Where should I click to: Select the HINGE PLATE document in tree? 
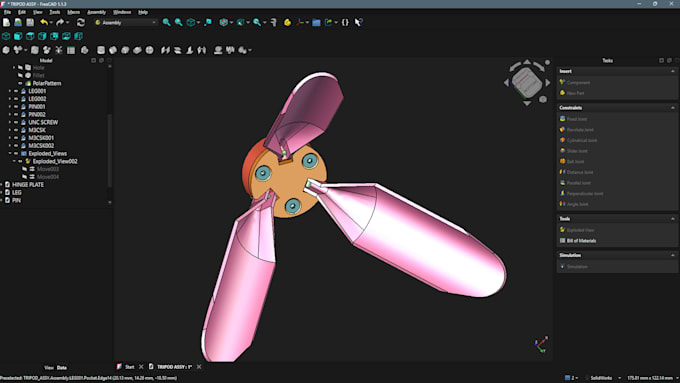click(28, 185)
